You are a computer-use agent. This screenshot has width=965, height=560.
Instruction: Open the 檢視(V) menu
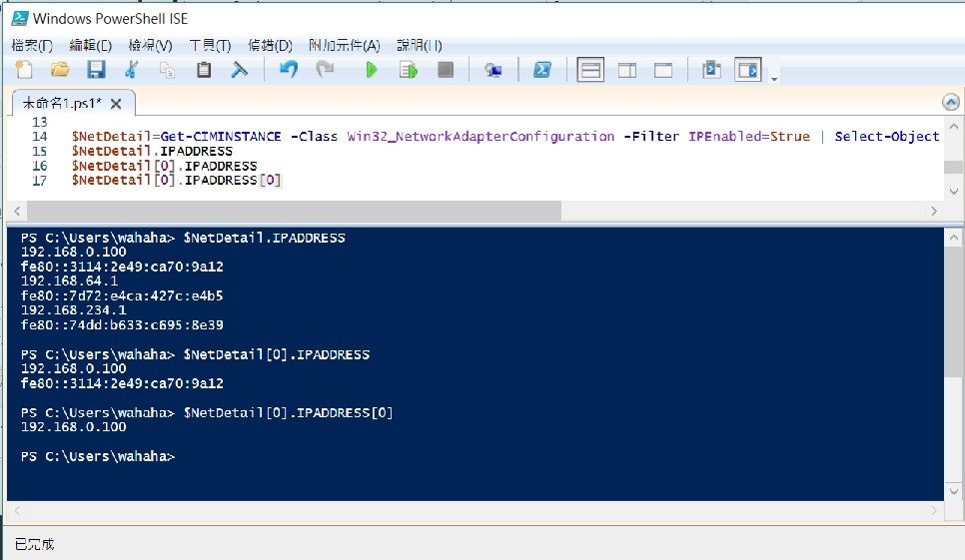[x=150, y=45]
